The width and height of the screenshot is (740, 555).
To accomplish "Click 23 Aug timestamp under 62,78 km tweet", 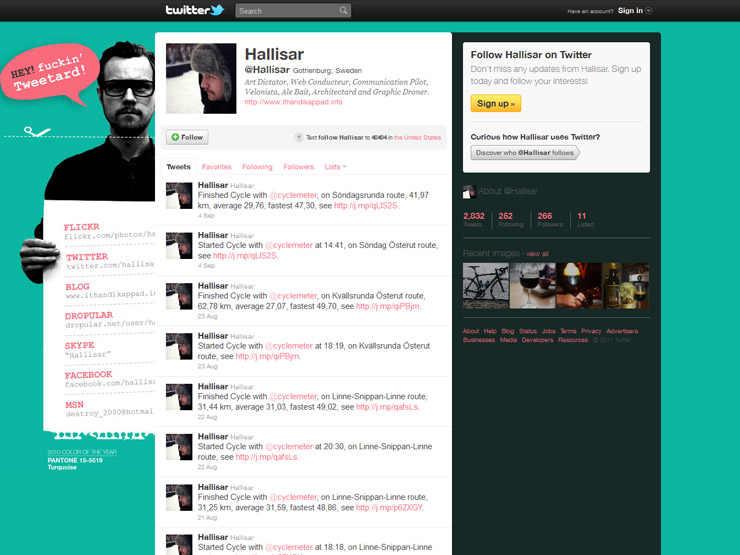I will tap(208, 316).
